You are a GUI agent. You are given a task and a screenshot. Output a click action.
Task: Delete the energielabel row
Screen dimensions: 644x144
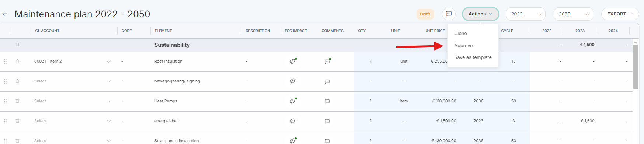(x=17, y=121)
